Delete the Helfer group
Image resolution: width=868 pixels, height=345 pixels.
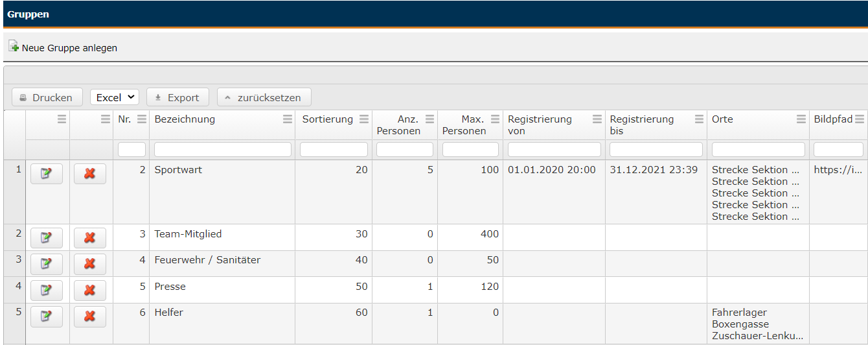point(90,316)
